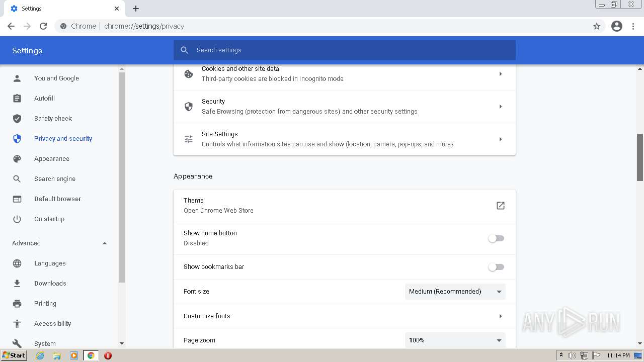The height and width of the screenshot is (362, 644).
Task: Open the Page zoom dropdown
Action: (x=455, y=340)
